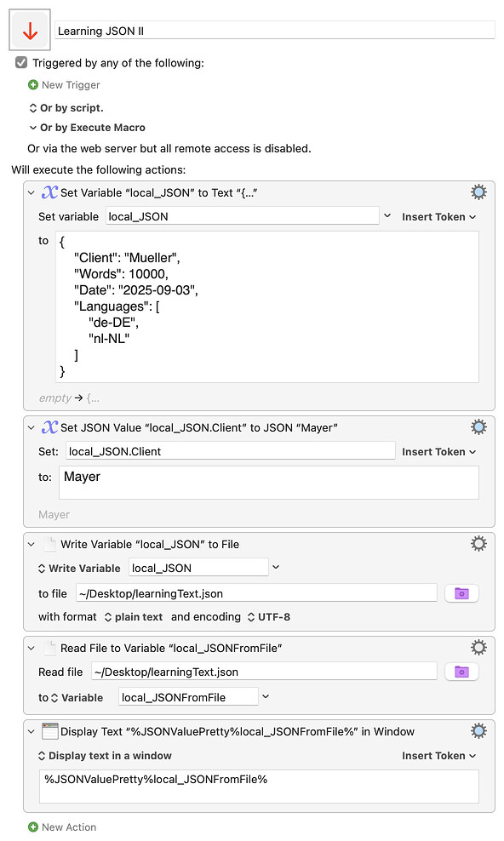Select the "Will execute the following actions:" text

pyautogui.click(x=99, y=170)
